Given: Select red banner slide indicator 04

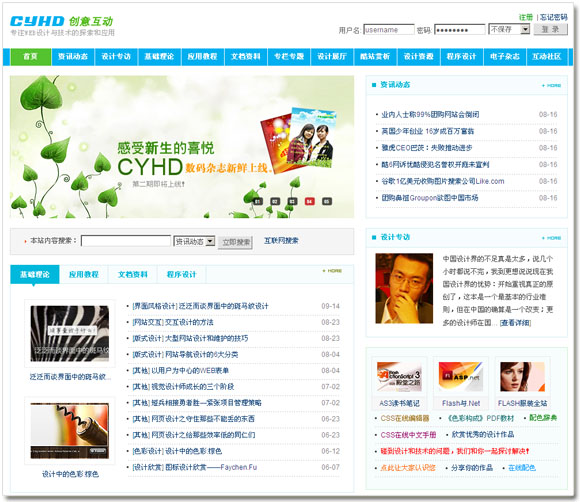Looking at the screenshot, I should pyautogui.click(x=310, y=201).
